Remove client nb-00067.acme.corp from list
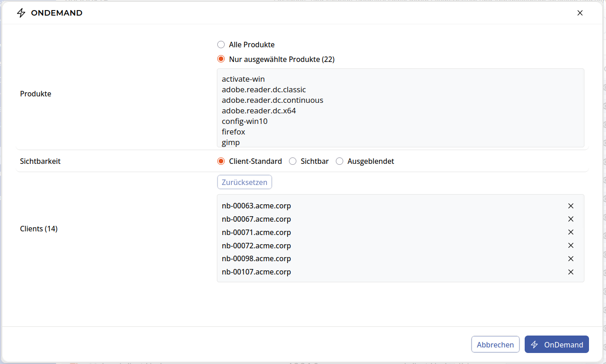This screenshot has width=606, height=364. point(571,219)
